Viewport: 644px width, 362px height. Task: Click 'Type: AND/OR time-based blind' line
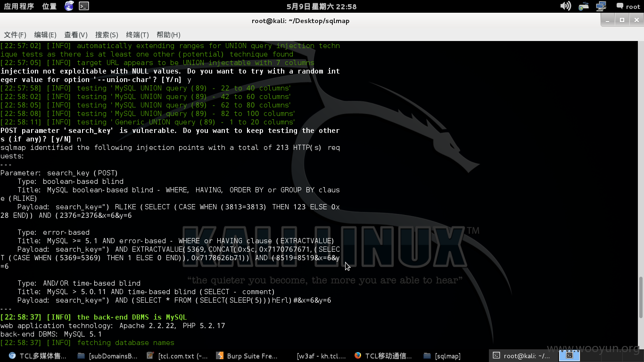click(x=79, y=283)
